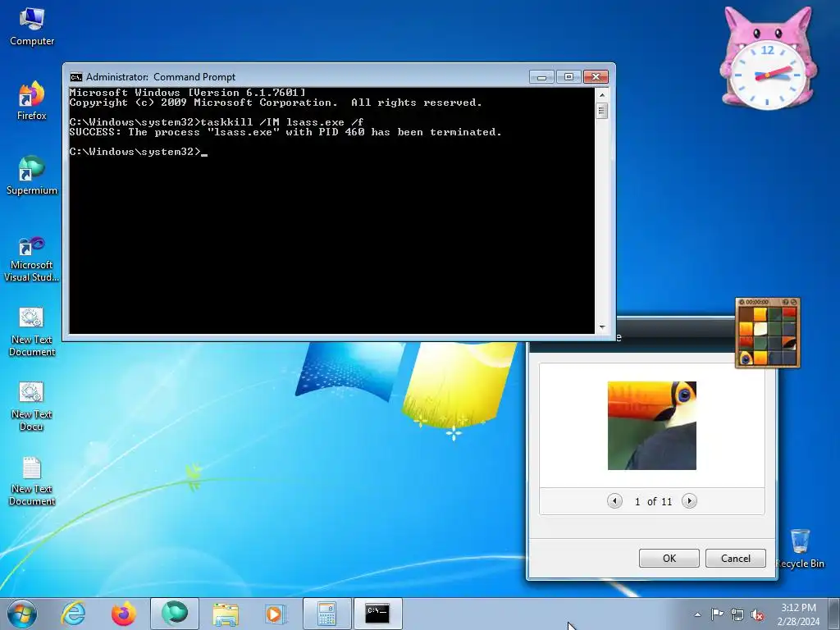The image size is (840, 630).
Task: Open Microsoft Visual Studio desktop shortcut
Action: 32,259
